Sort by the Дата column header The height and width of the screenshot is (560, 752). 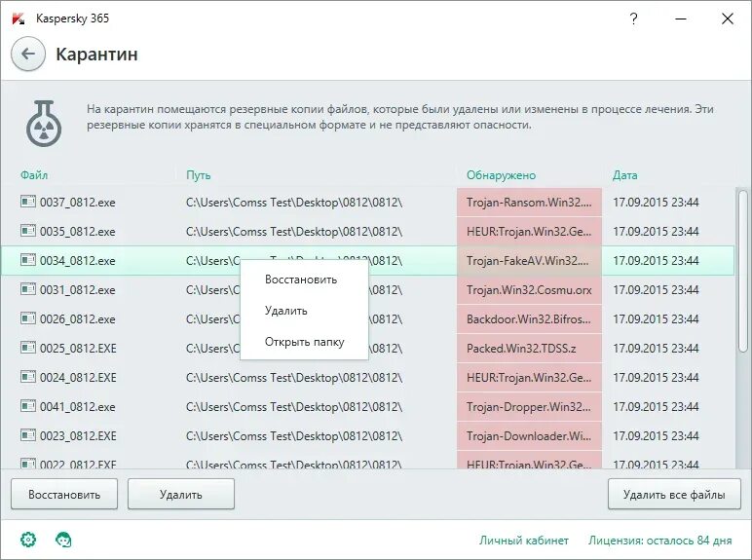coord(624,175)
